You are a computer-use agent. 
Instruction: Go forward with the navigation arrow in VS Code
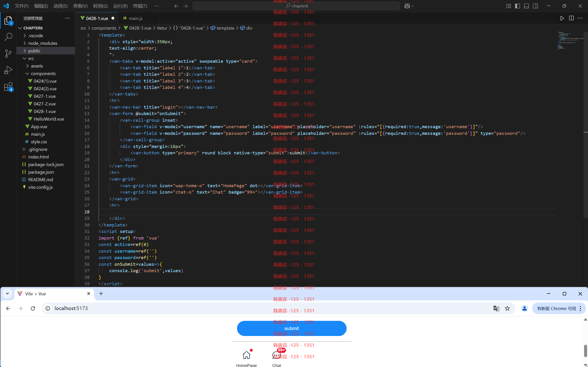pyautogui.click(x=185, y=6)
